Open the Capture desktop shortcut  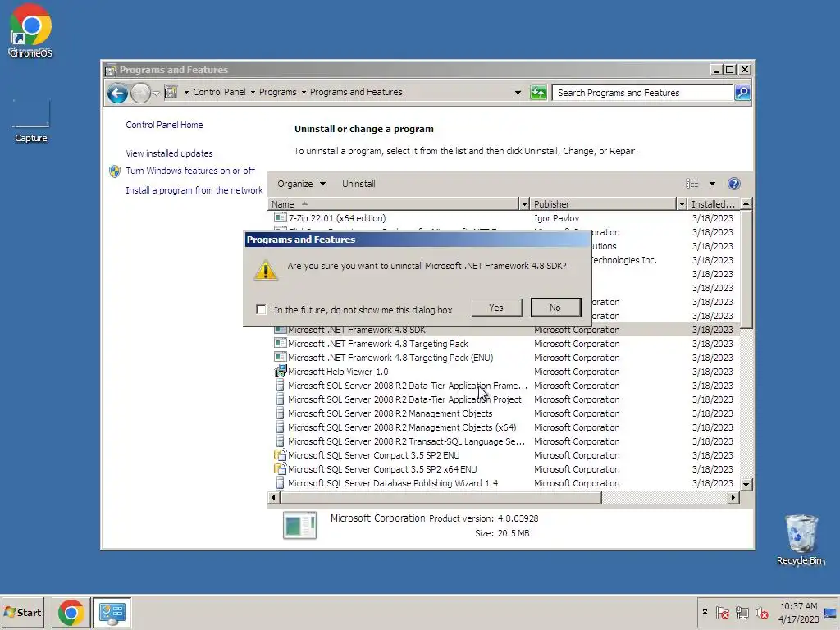click(x=30, y=121)
